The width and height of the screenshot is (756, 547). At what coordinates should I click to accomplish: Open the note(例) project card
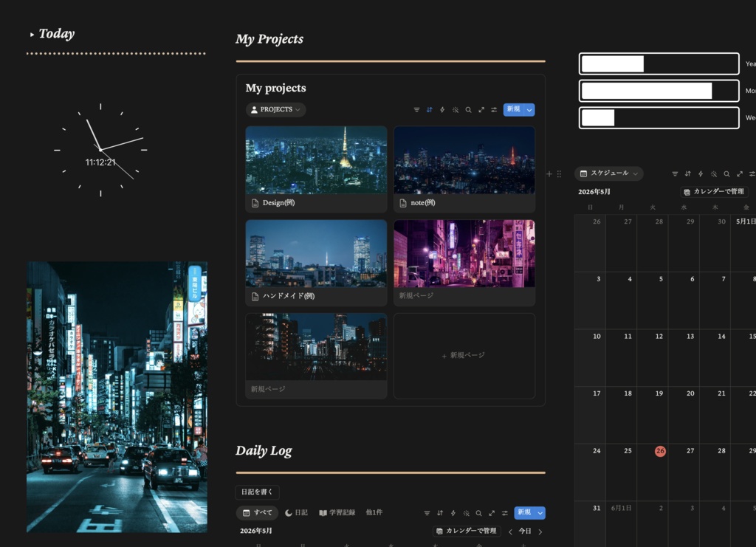click(x=464, y=169)
